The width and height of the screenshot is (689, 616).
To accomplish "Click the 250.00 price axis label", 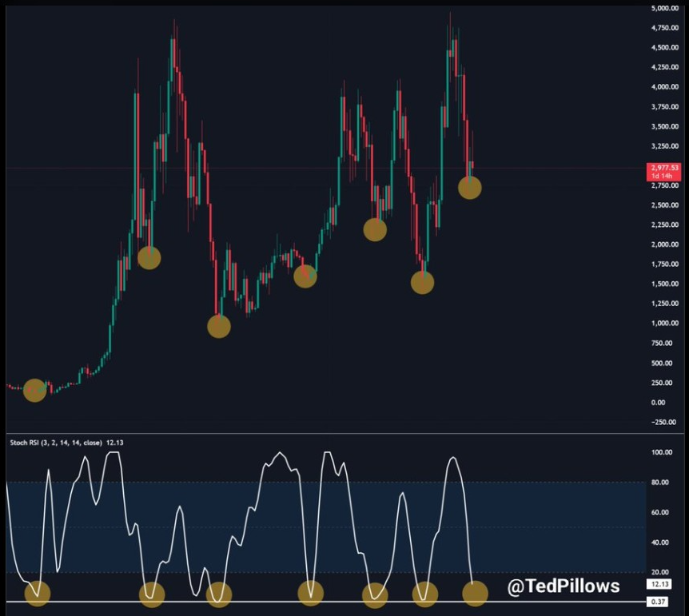I will (x=662, y=383).
